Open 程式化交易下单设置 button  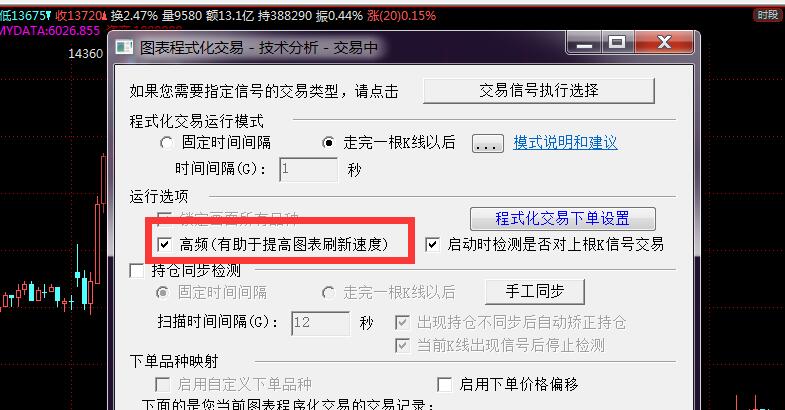click(563, 219)
